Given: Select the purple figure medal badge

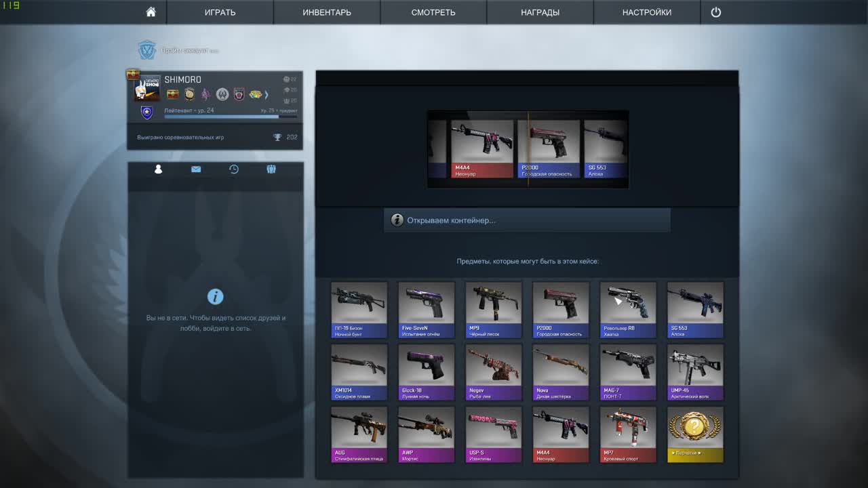Looking at the screenshot, I should (x=205, y=94).
